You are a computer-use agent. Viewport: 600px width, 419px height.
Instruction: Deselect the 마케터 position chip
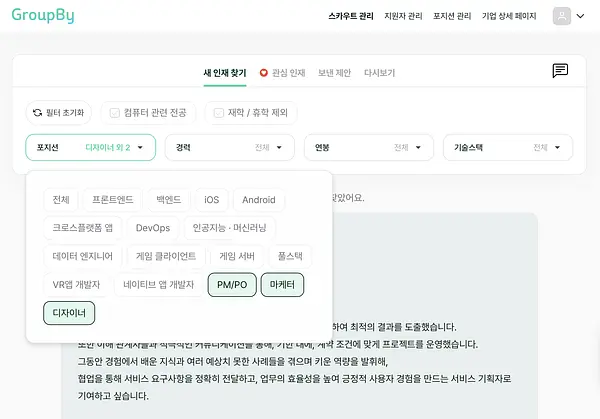click(x=282, y=285)
